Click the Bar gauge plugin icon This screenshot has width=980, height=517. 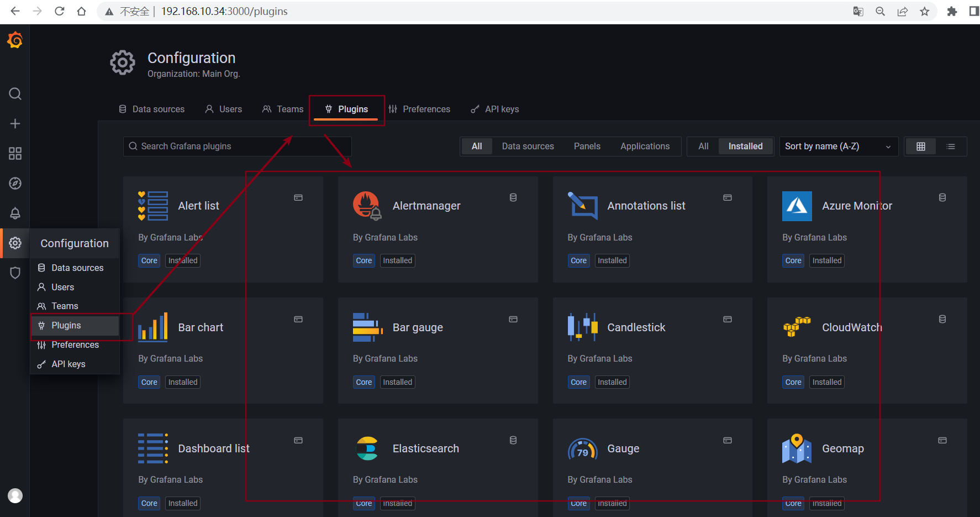[x=367, y=327]
